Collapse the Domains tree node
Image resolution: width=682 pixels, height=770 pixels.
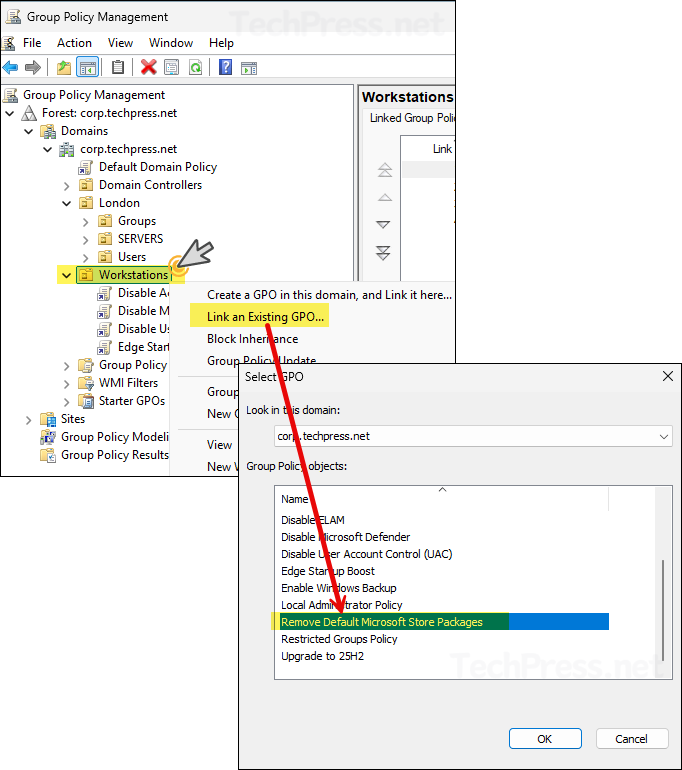(28, 132)
